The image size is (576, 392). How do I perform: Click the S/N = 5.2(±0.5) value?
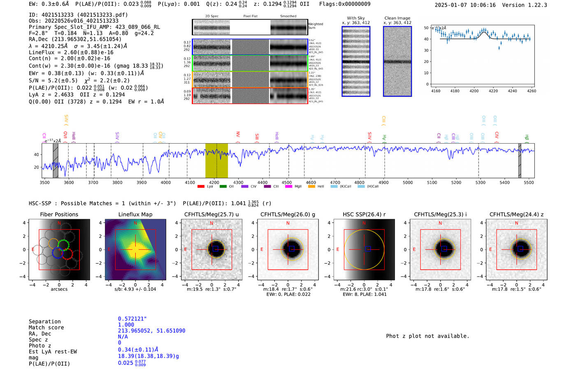point(53,81)
